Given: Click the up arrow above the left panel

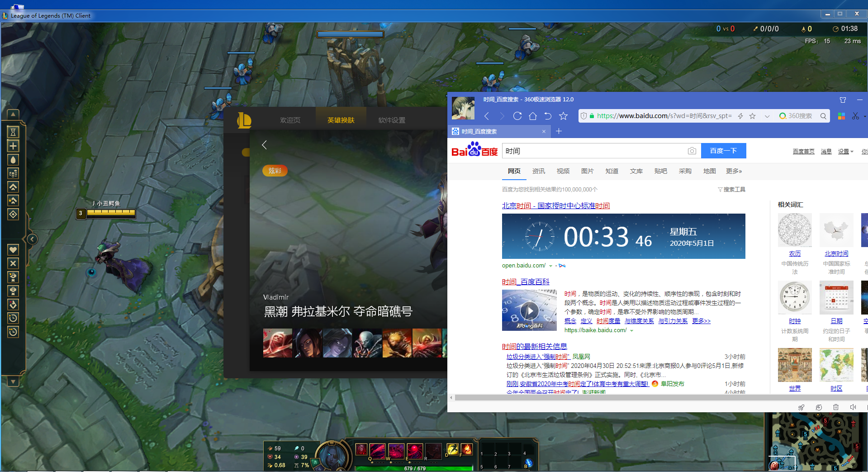Looking at the screenshot, I should (13, 114).
